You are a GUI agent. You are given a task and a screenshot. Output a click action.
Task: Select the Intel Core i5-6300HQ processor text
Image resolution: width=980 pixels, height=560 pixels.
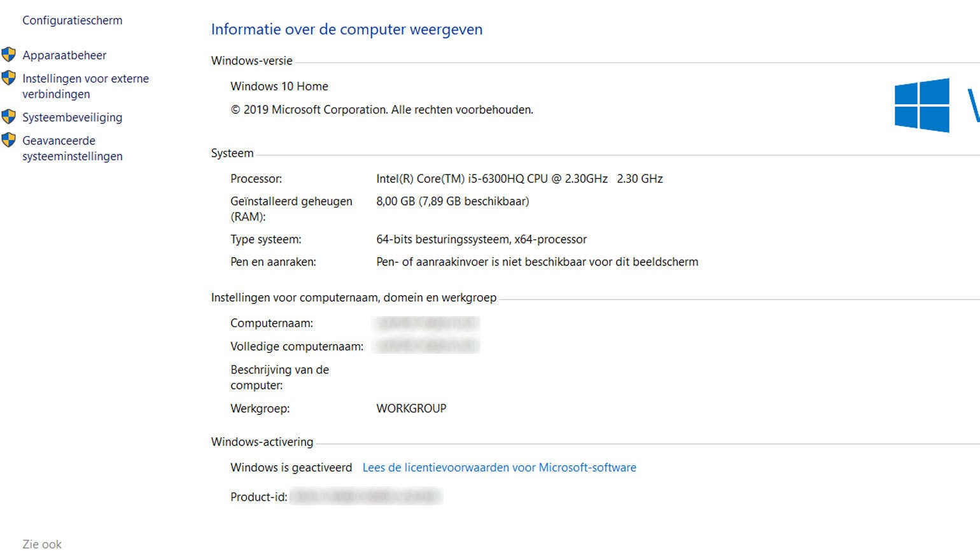click(x=519, y=179)
